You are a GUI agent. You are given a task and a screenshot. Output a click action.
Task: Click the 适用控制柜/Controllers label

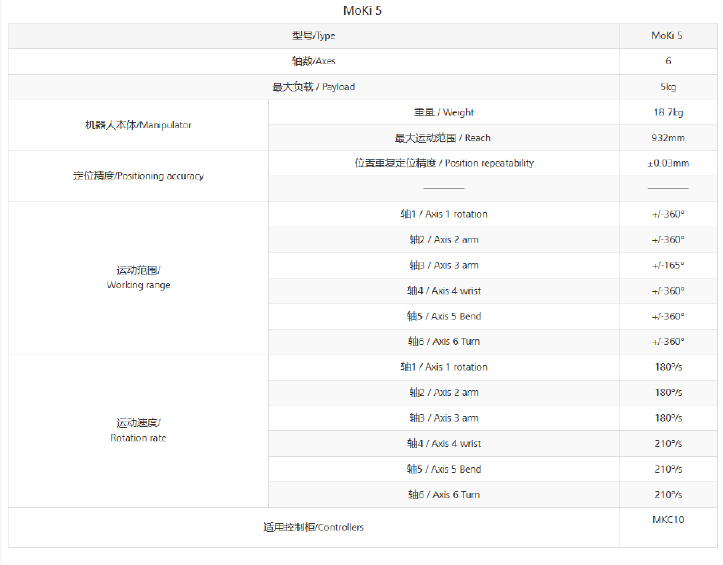[313, 527]
